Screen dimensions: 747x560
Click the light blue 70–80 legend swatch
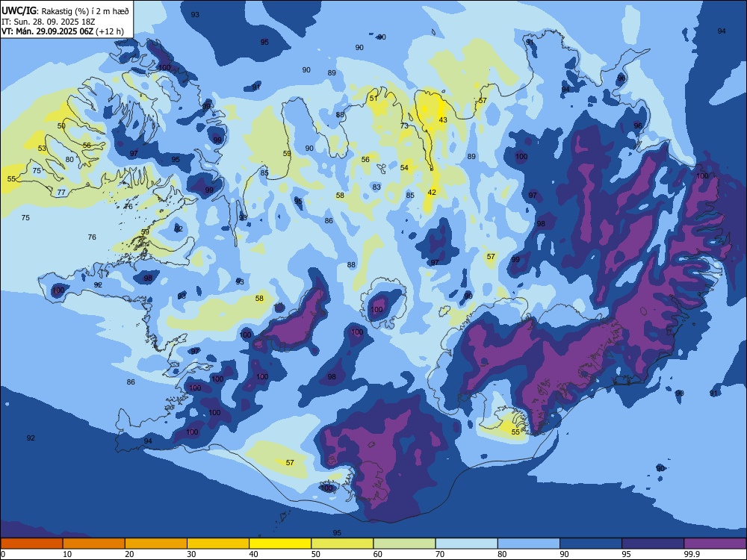click(x=467, y=544)
